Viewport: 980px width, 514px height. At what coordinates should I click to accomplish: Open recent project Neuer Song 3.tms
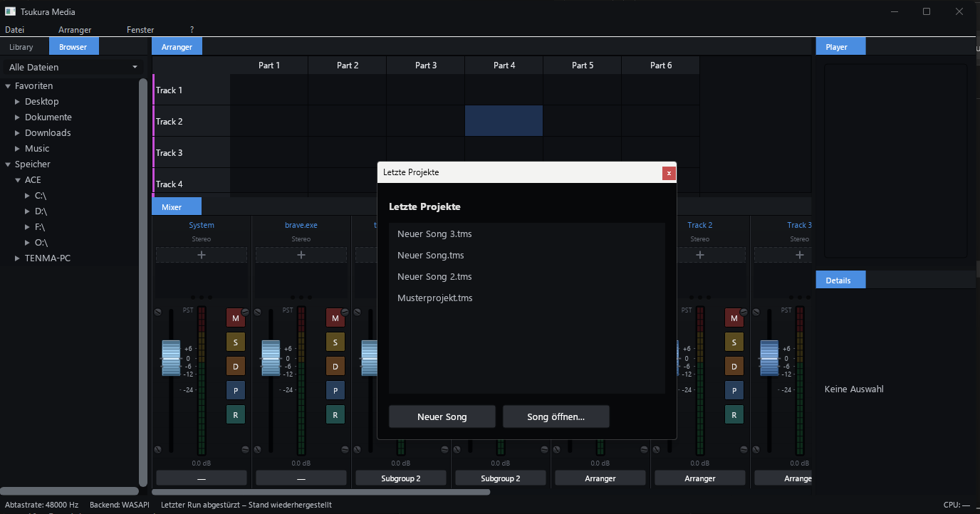(527, 234)
